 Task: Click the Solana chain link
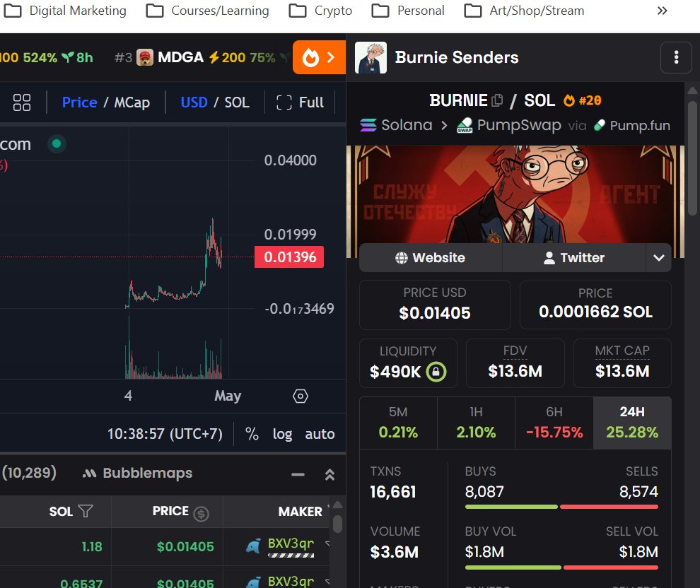tap(396, 125)
